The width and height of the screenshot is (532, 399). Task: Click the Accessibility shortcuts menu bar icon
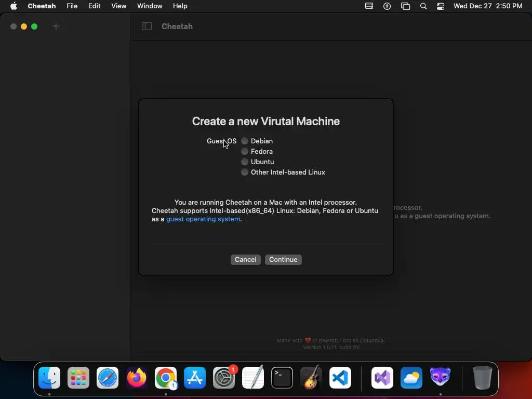[387, 6]
